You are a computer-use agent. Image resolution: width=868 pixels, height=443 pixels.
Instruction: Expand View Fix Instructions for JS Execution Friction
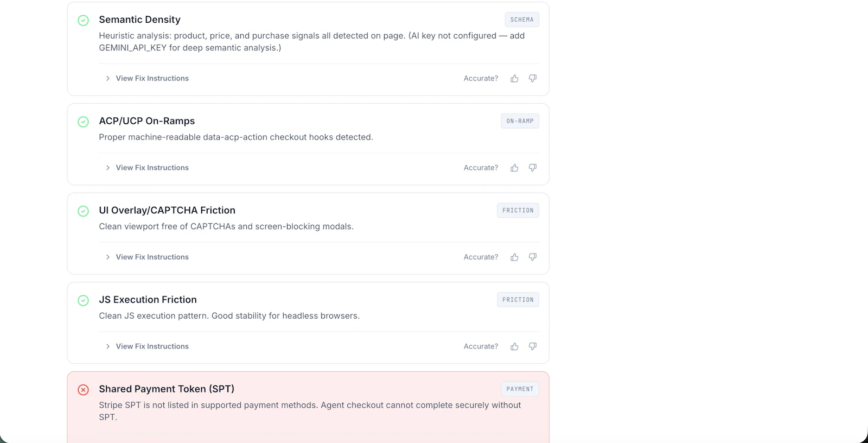[147, 346]
